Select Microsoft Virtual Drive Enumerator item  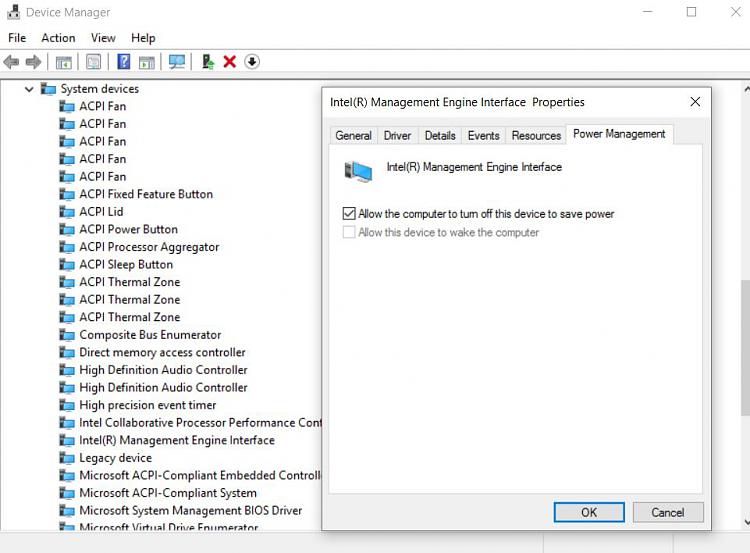pyautogui.click(x=169, y=526)
